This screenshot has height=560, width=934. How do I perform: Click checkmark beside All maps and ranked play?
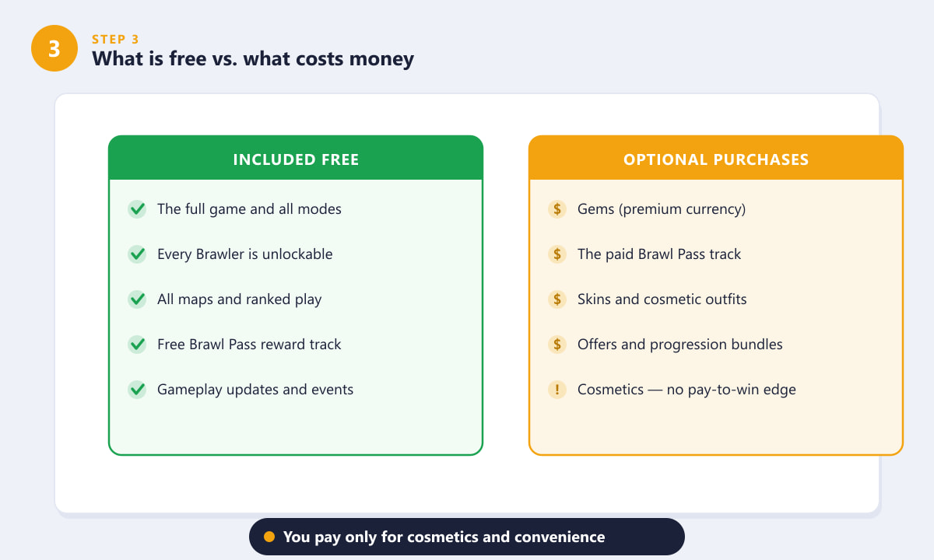click(137, 299)
